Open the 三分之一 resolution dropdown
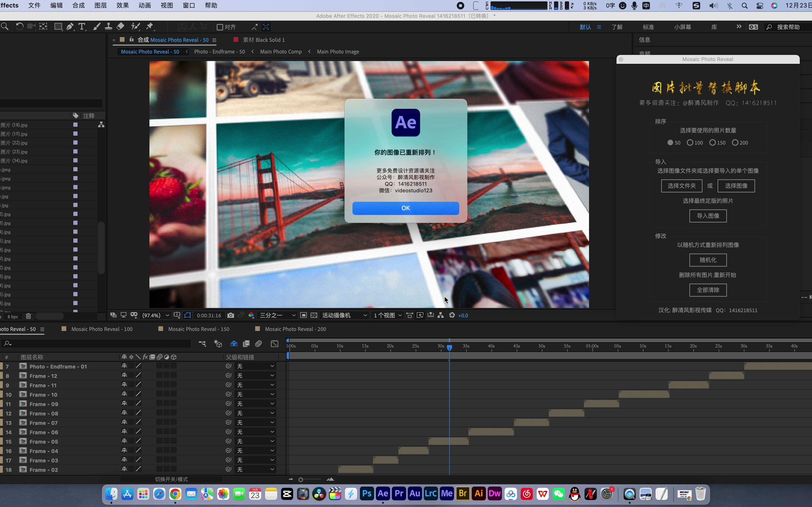Image resolution: width=812 pixels, height=507 pixels. coord(277,315)
